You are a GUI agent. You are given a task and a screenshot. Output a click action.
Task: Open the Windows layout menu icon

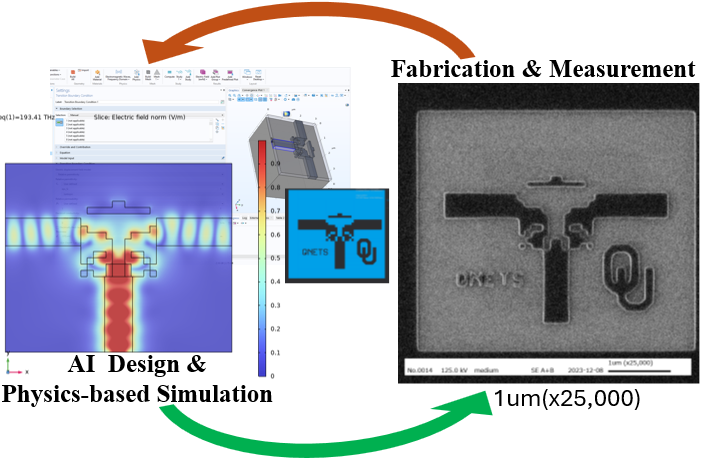(247, 74)
